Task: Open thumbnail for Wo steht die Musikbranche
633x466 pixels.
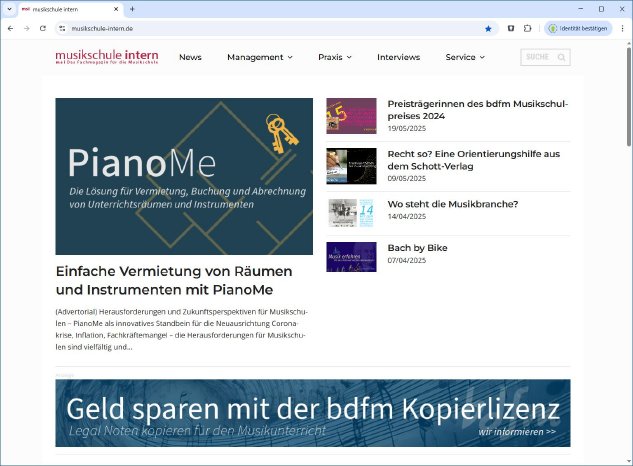Action: pyautogui.click(x=351, y=213)
